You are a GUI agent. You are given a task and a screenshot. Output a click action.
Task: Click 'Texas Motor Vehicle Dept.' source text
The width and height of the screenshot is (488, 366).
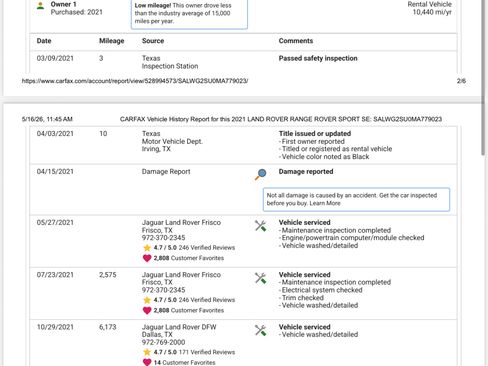tap(172, 138)
